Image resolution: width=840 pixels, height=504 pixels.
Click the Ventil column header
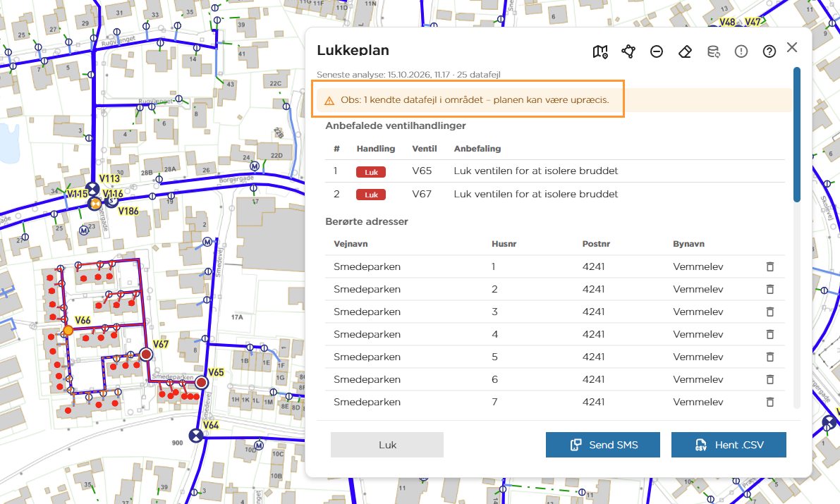(425, 148)
